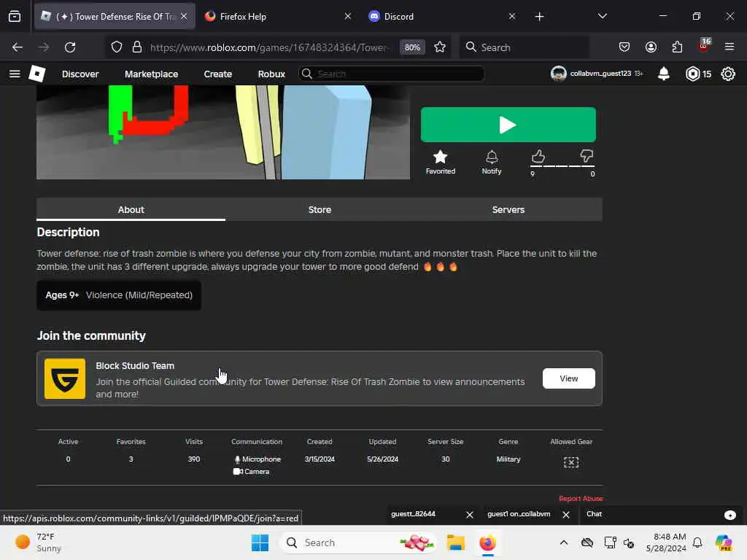Open the Discover menu item
747x560 pixels.
click(x=80, y=74)
